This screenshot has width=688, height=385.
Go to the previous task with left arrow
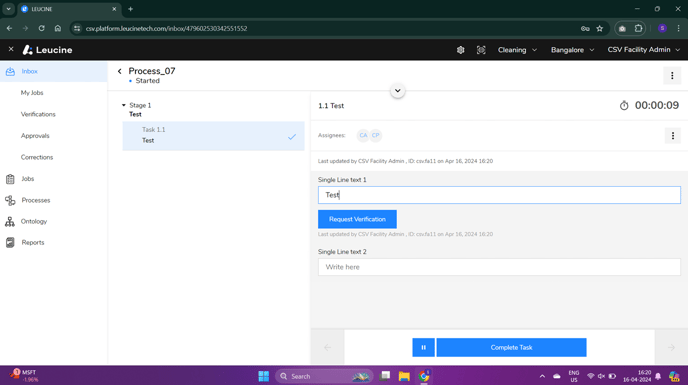(x=327, y=347)
